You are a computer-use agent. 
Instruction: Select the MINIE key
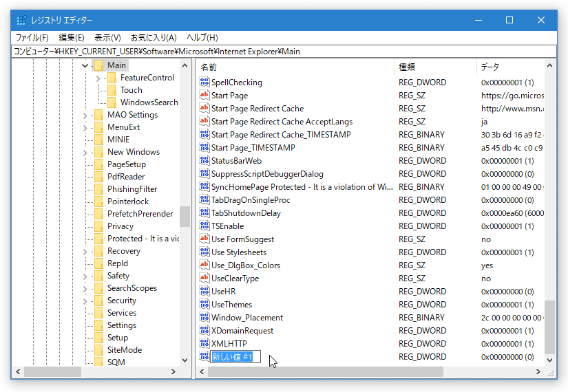tap(118, 140)
